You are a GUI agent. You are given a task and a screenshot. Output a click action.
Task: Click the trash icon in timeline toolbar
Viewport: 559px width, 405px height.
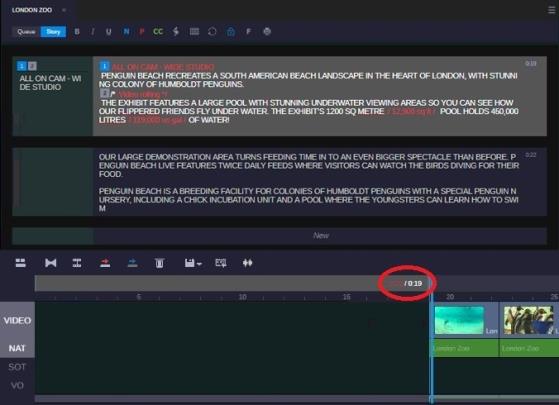[159, 263]
